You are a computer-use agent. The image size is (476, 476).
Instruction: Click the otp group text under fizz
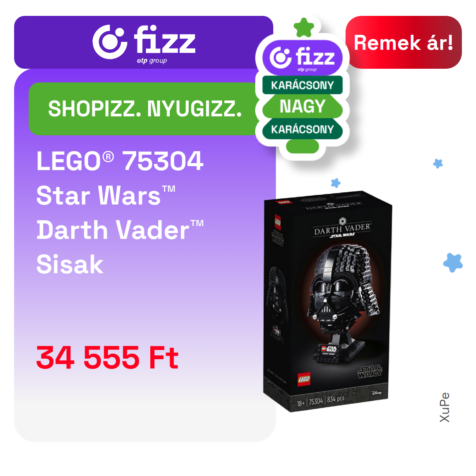click(152, 60)
